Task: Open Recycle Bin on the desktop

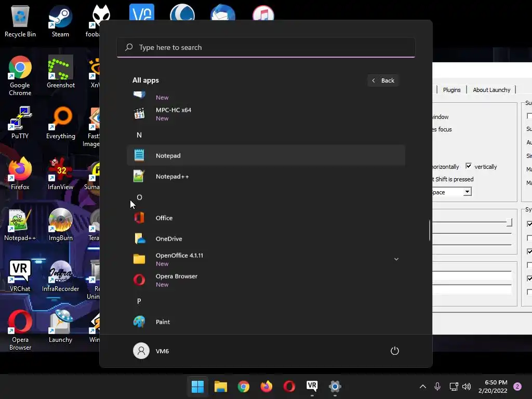Action: [x=20, y=21]
